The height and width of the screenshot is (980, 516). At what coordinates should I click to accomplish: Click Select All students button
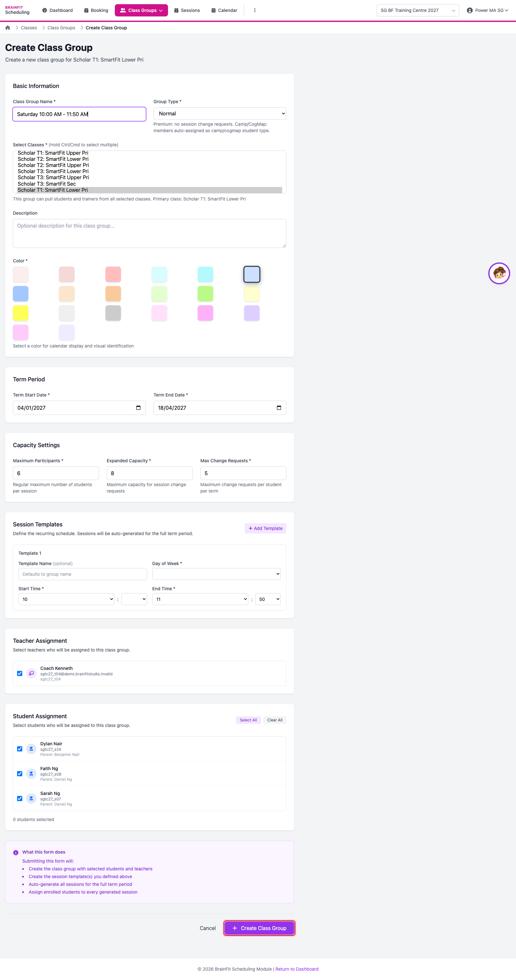pos(248,720)
